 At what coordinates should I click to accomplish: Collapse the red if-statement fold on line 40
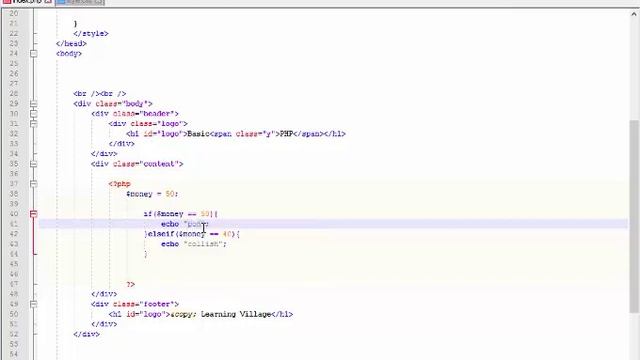(x=33, y=214)
